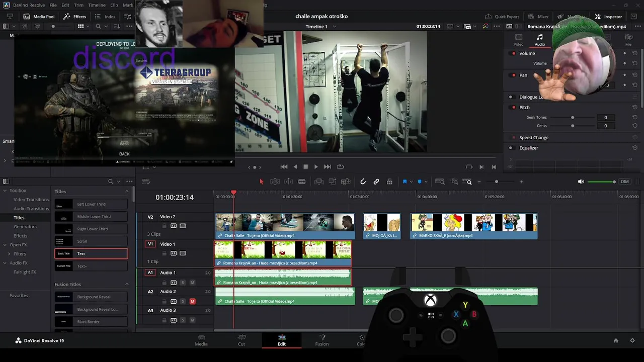Image resolution: width=644 pixels, height=362 pixels.
Task: Expand the Open FX category
Action: [5, 245]
